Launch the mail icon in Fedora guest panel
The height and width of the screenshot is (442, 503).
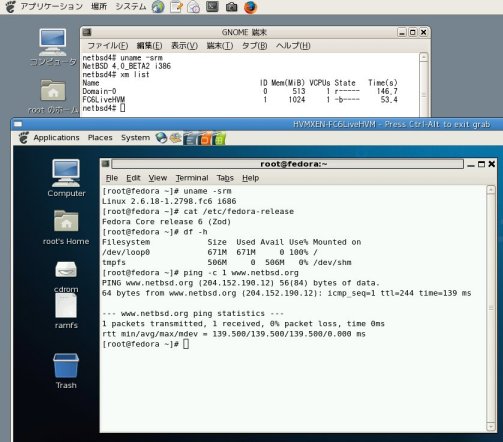(175, 138)
